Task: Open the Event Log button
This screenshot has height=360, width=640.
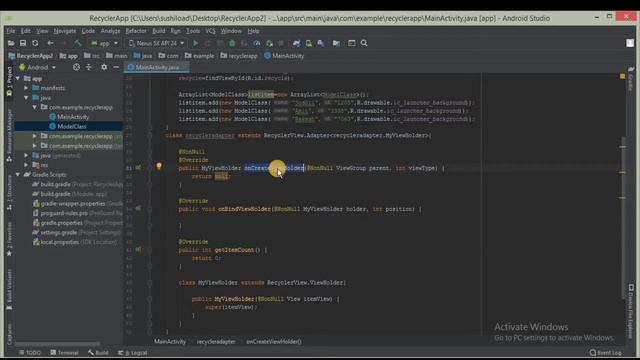Action: [606, 353]
